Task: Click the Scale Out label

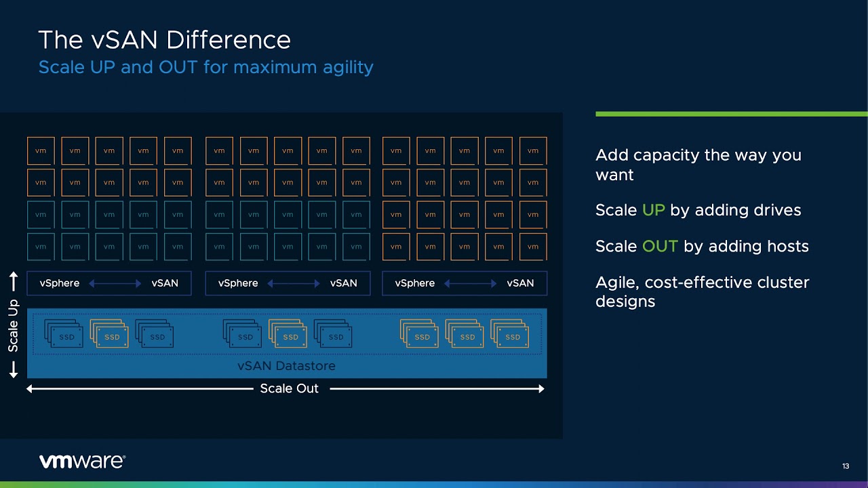Action: 289,388
